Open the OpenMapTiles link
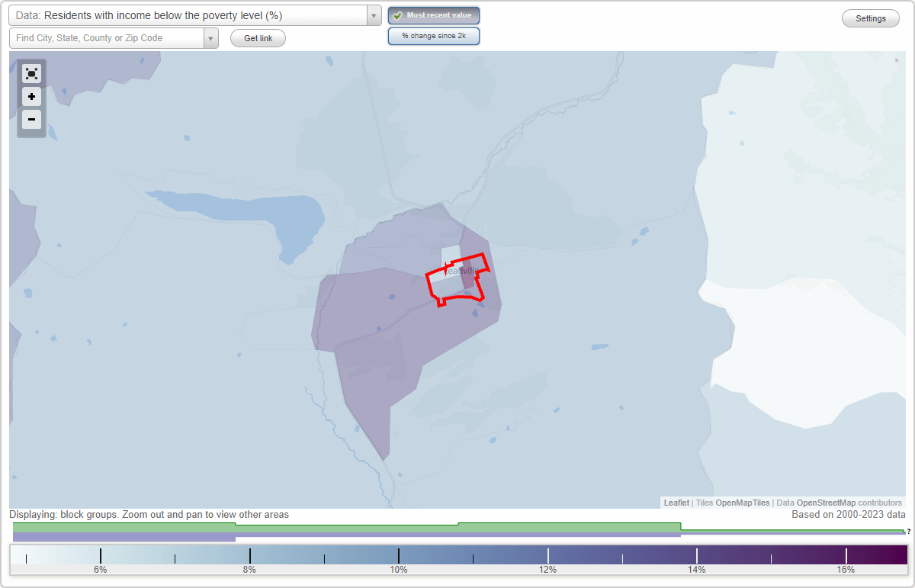This screenshot has width=915, height=588. [743, 503]
